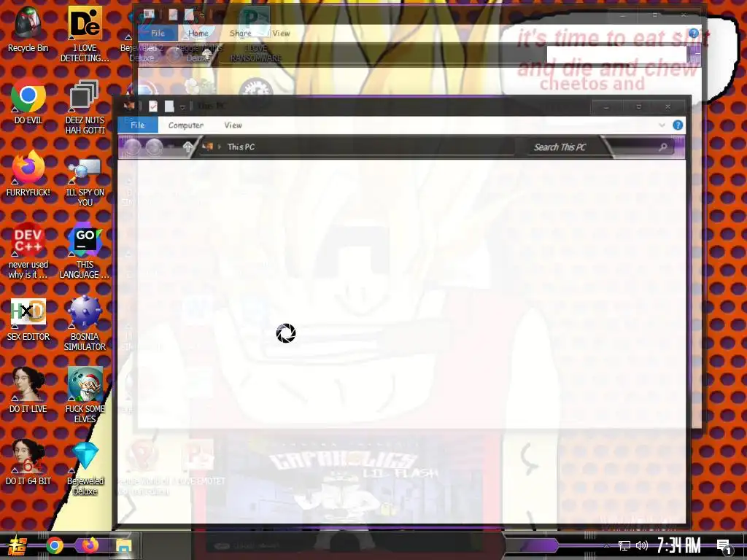This screenshot has height=560, width=747.
Task: Open View tab in back Explorer window
Action: [x=281, y=34]
